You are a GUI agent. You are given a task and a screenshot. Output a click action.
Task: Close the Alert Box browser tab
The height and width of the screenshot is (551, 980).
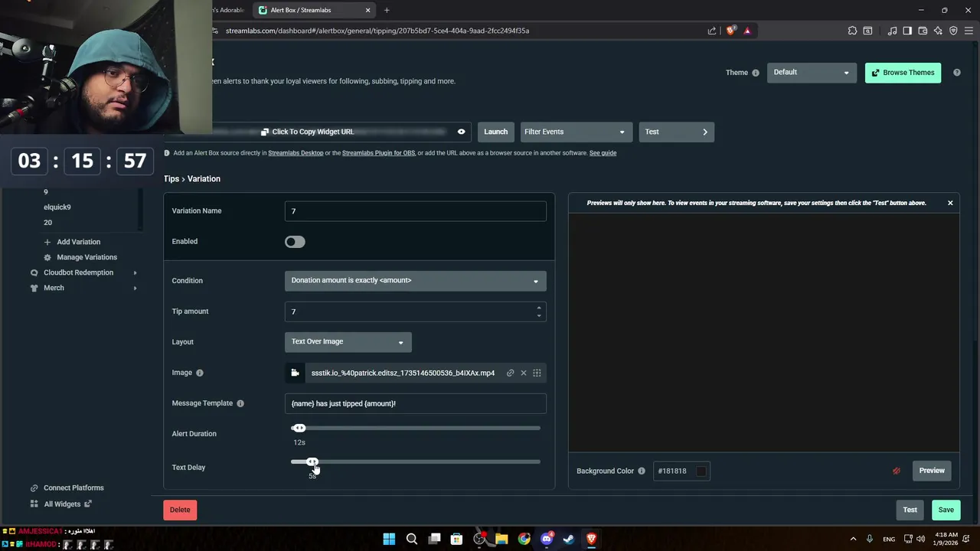pos(367,10)
